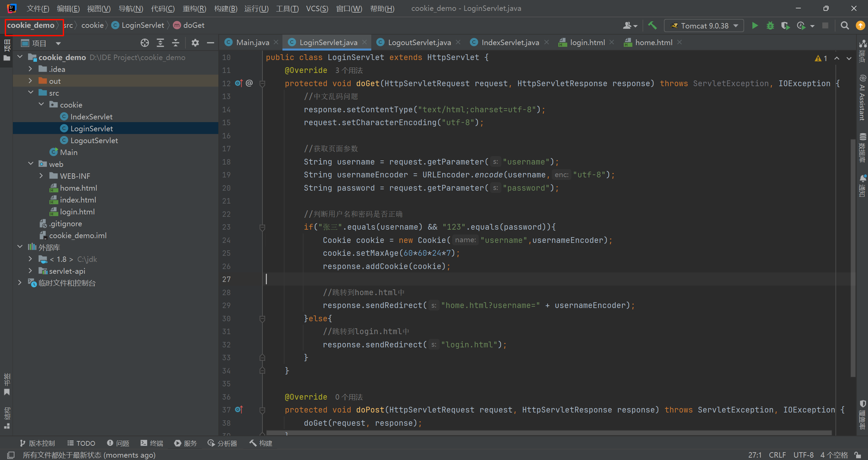Click the override gutter icon on line 12
This screenshot has width=868, height=460.
[239, 83]
